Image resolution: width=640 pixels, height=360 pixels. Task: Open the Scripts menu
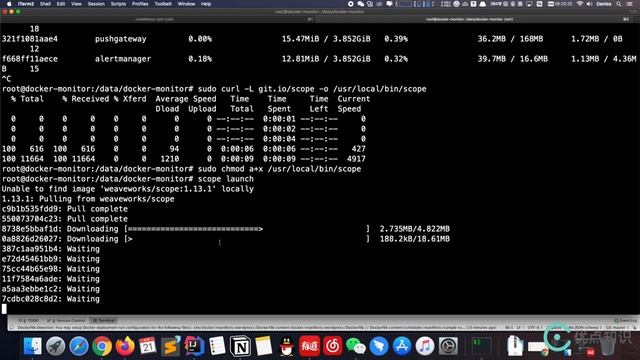118,4
